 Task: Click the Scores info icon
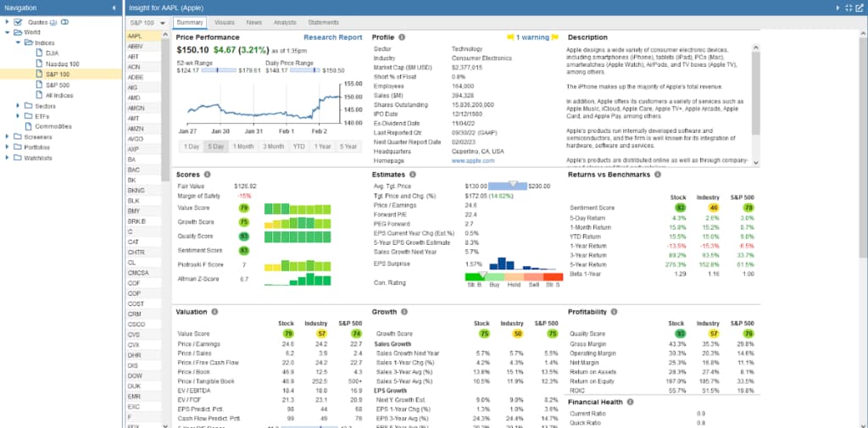(x=207, y=175)
